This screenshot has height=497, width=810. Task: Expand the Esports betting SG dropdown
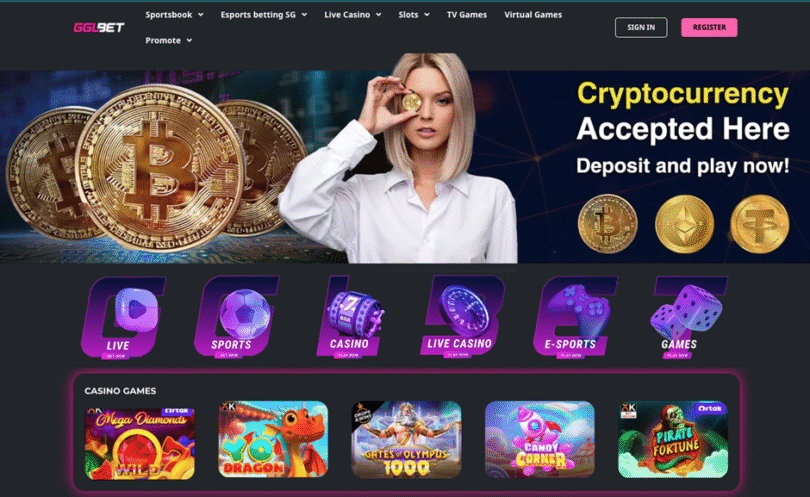coord(263,14)
